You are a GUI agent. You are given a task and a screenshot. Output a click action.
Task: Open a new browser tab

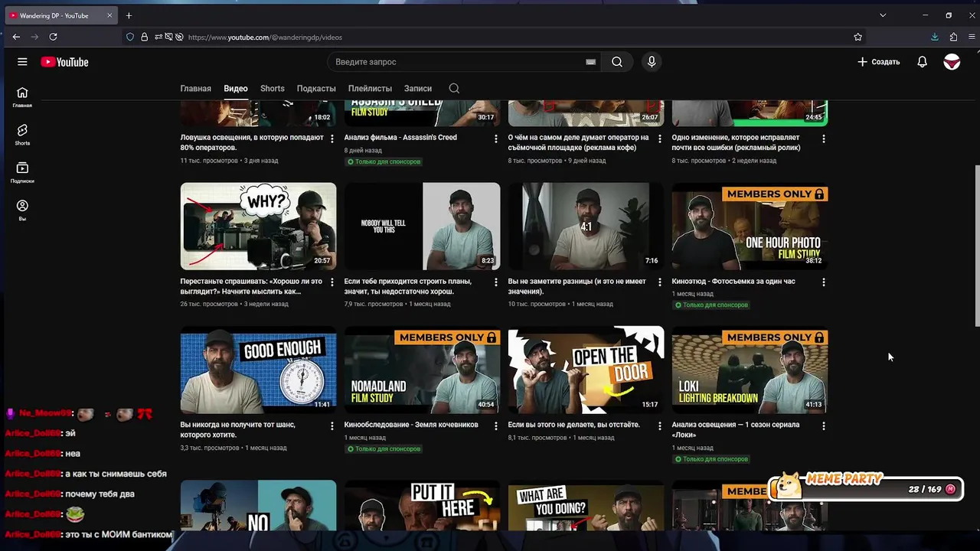coord(129,15)
